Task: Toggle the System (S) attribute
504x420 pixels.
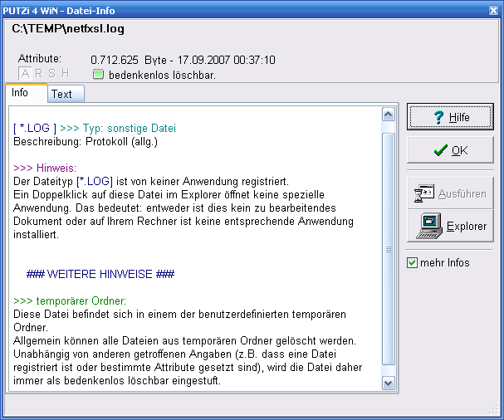Action: (x=51, y=74)
